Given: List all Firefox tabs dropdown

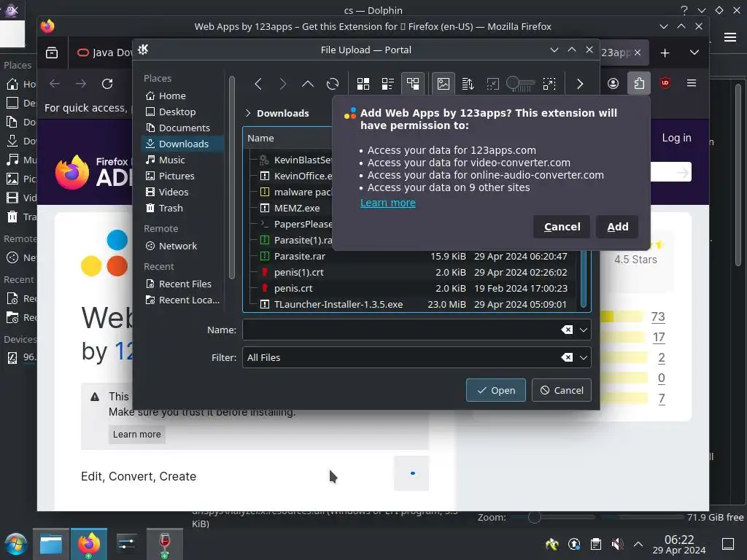Looking at the screenshot, I should coord(694,52).
